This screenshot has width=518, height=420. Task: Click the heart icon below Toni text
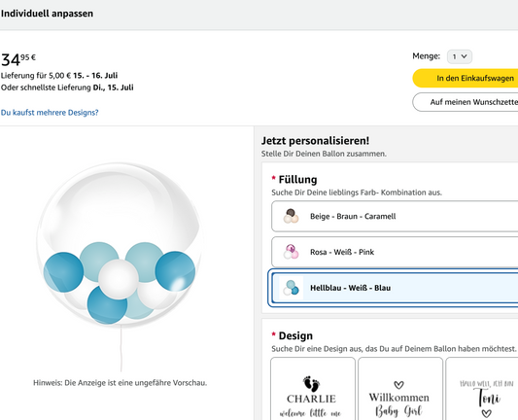tap(486, 413)
